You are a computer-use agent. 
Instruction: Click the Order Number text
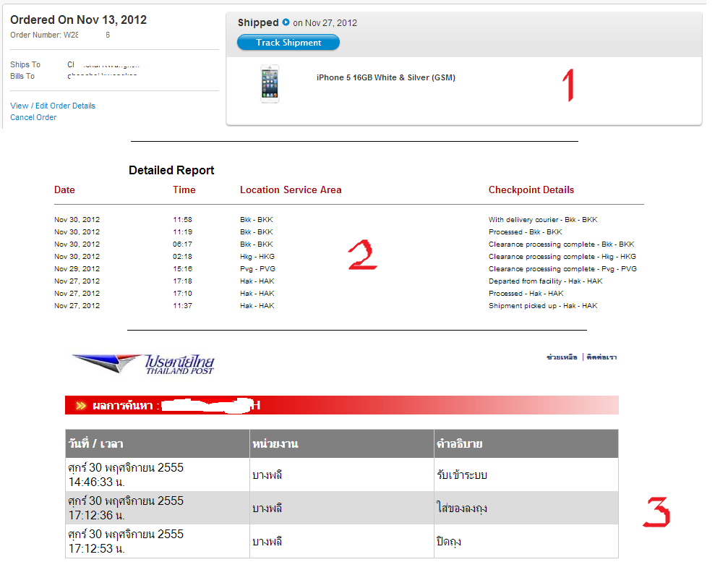(60, 35)
